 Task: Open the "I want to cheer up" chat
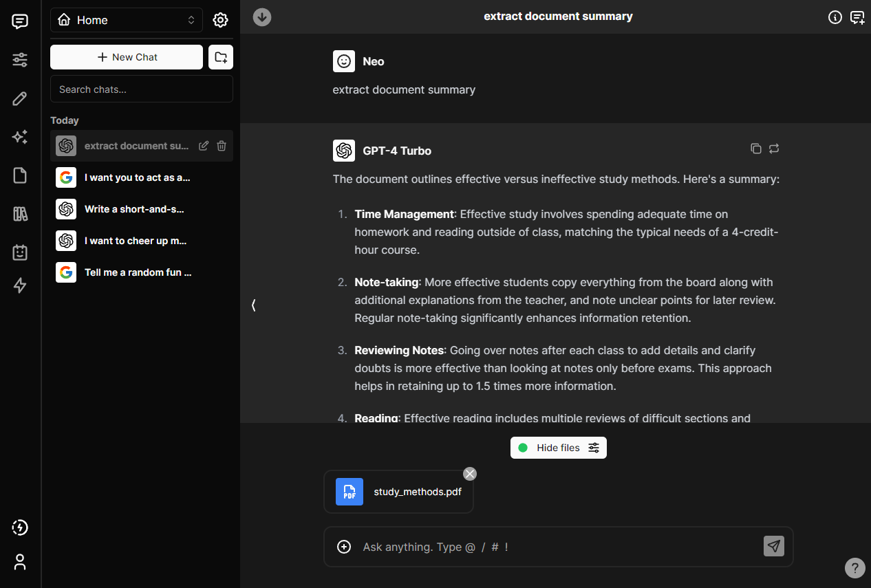pos(136,241)
